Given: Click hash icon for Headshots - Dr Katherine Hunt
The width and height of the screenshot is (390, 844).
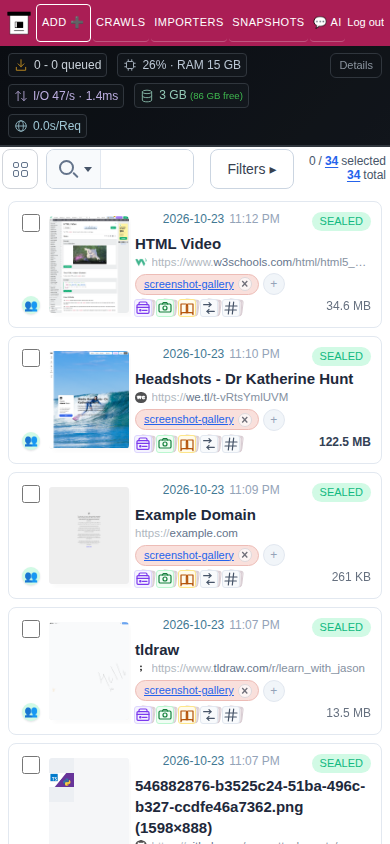Looking at the screenshot, I should [x=231, y=444].
